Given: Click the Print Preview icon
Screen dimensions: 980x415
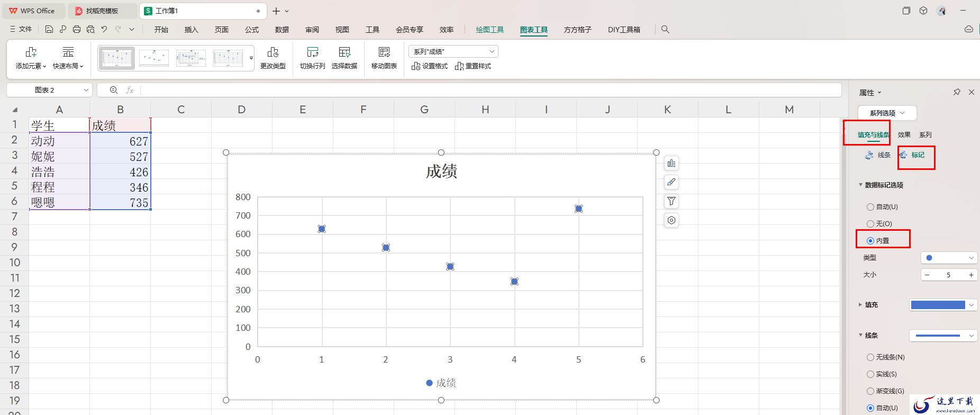Looking at the screenshot, I should 90,30.
